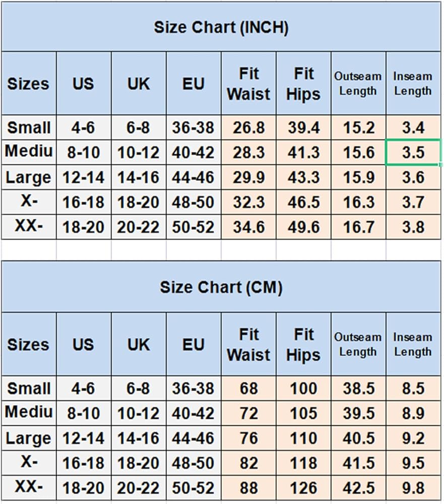
Task: Select the selected 3.5 Inseam cell in inch chart
Action: pyautogui.click(x=413, y=152)
